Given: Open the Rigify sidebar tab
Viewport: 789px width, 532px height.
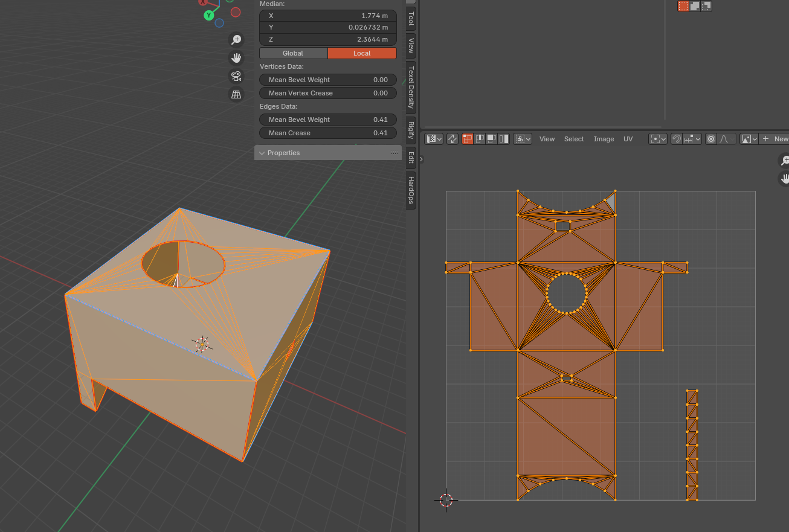Looking at the screenshot, I should (x=411, y=130).
